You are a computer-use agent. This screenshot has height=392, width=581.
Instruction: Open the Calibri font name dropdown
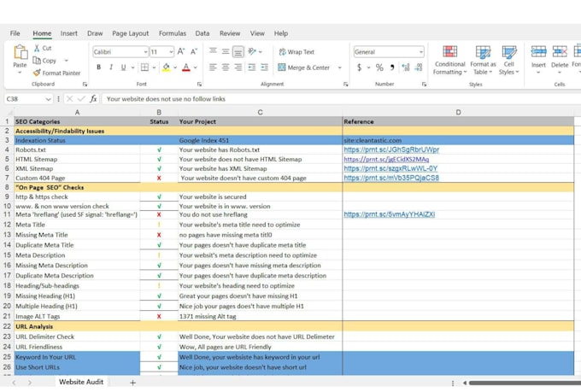pos(145,52)
